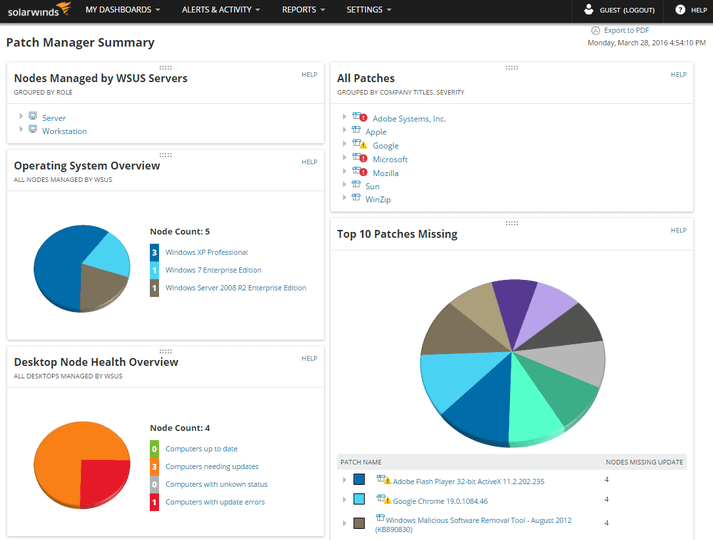
Task: Click Computers needing updates link
Action: pos(211,466)
